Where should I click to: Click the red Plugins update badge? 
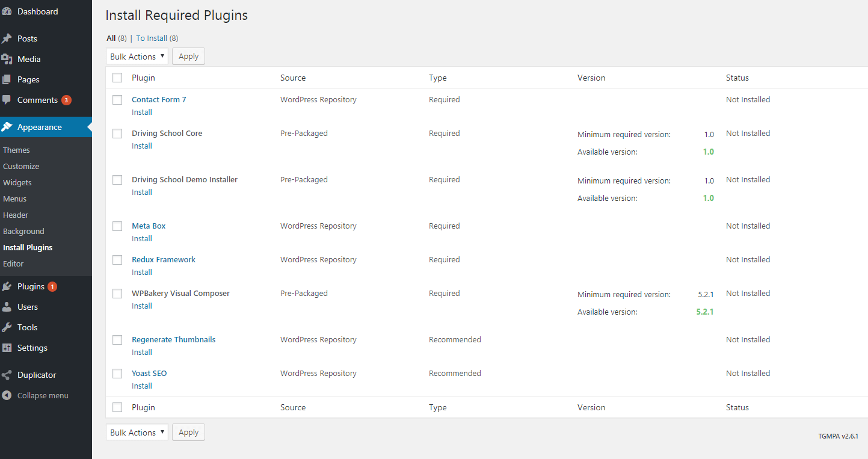click(x=52, y=286)
